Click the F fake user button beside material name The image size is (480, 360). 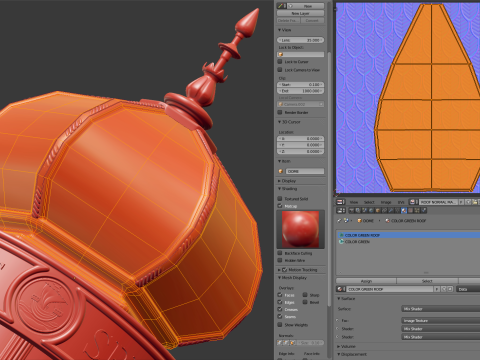(437, 289)
